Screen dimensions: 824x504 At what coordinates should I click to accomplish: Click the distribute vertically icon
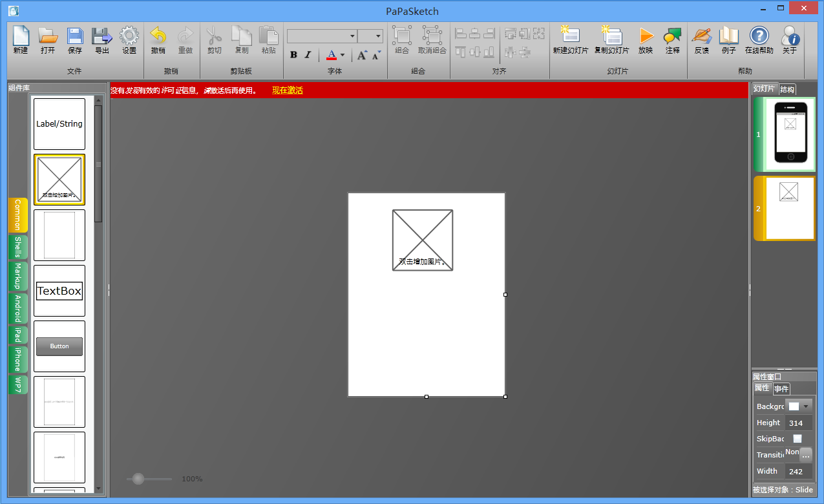point(525,52)
